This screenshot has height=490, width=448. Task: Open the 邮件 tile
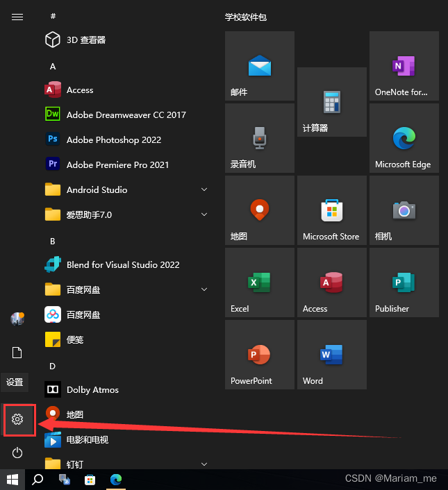(x=260, y=66)
